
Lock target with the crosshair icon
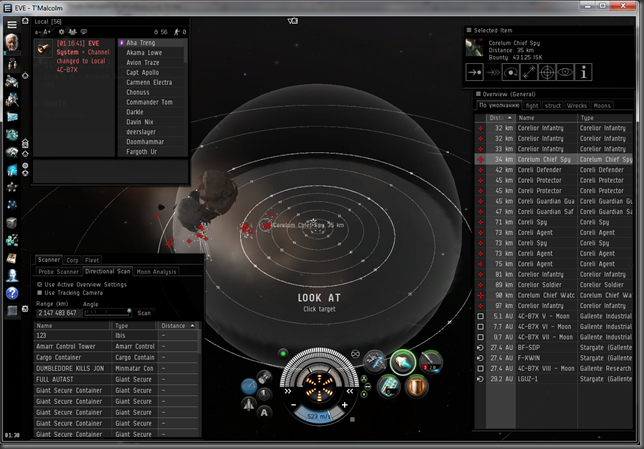[x=547, y=73]
